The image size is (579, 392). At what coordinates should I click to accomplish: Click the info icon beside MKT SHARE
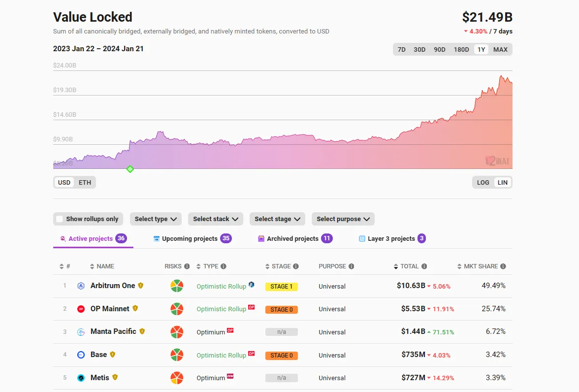point(503,266)
